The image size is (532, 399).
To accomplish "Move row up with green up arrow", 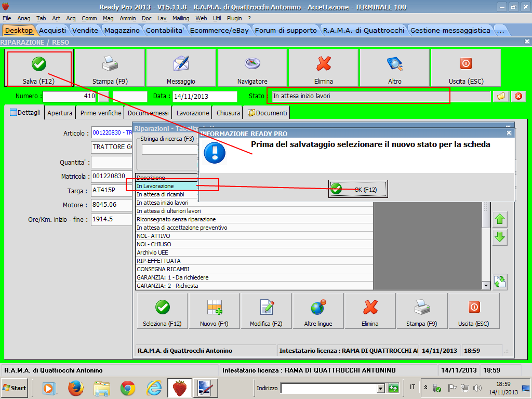I will point(500,219).
